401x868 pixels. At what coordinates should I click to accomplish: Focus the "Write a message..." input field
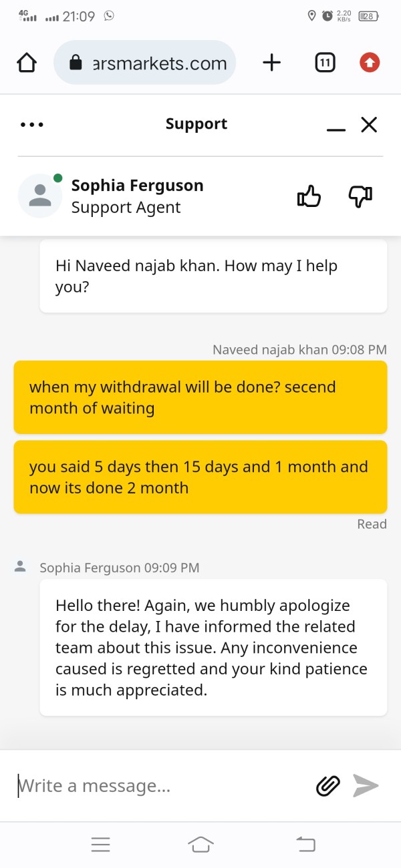coord(160,786)
